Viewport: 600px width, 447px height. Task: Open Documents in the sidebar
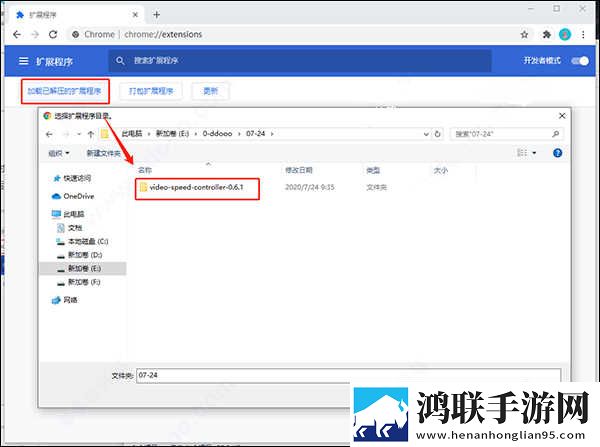coord(69,228)
